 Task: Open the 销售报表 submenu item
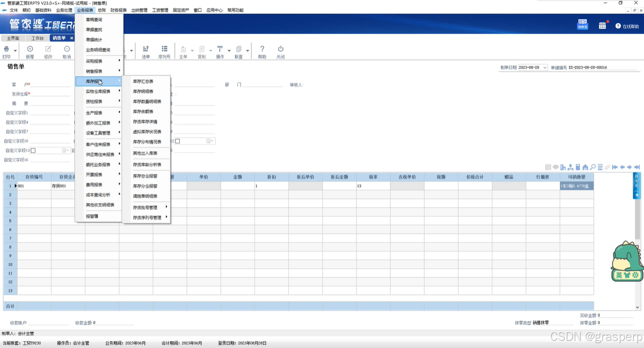point(99,71)
